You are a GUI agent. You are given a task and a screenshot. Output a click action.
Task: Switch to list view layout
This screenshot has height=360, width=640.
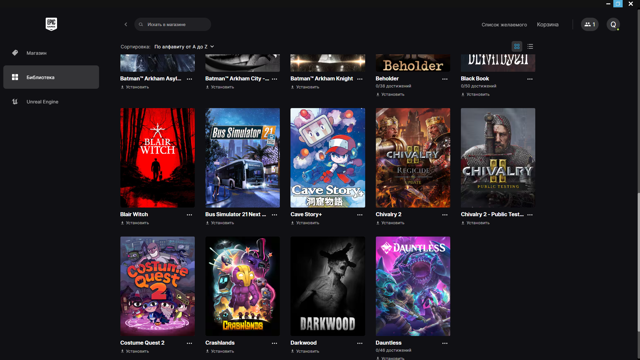point(530,47)
